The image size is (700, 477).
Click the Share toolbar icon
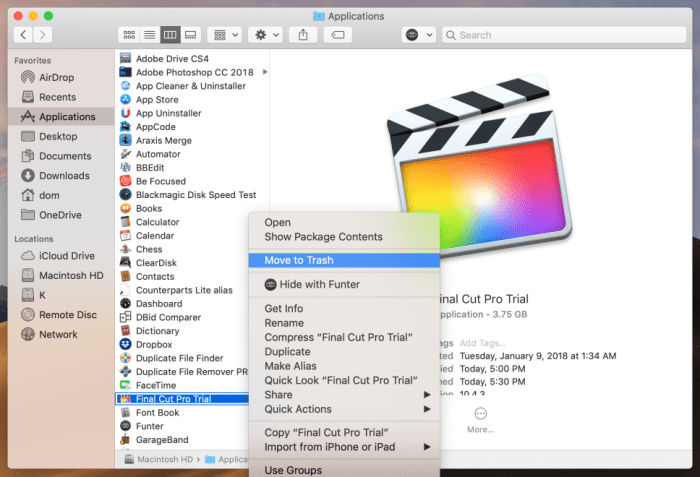302,34
